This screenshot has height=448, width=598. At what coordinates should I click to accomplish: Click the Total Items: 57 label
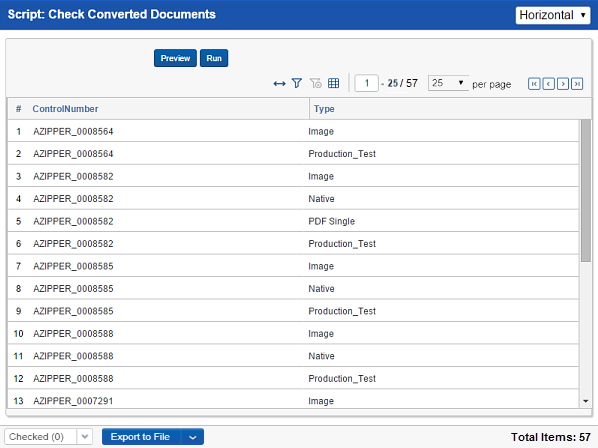[x=551, y=437]
